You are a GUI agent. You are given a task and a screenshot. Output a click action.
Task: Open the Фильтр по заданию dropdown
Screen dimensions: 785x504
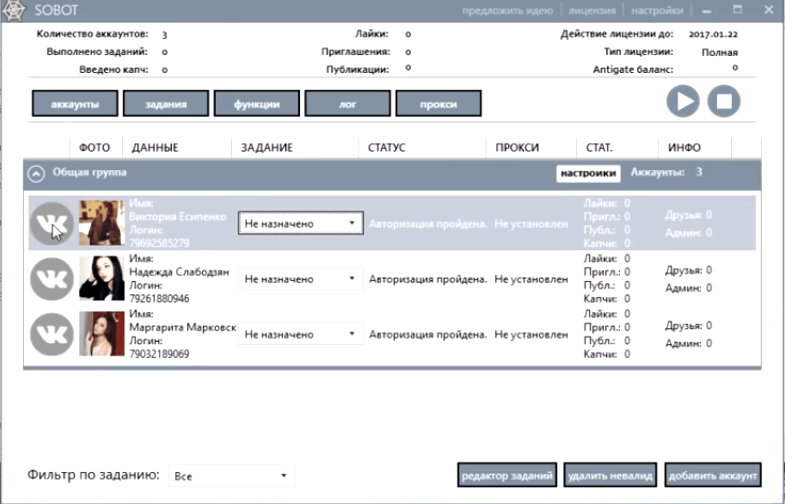230,475
